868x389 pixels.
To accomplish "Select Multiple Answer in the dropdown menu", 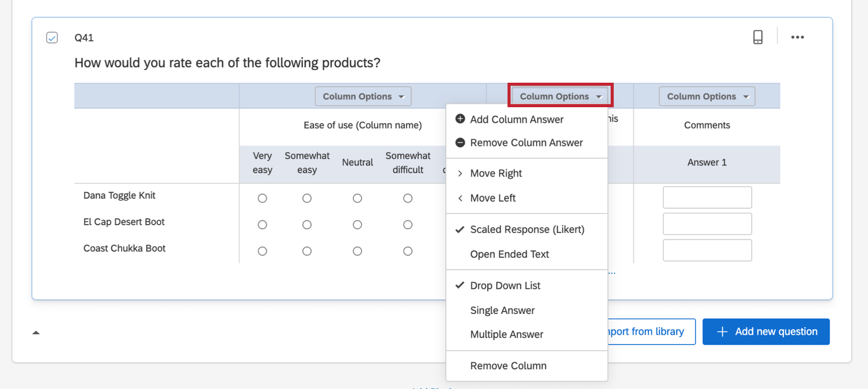I will coord(507,334).
